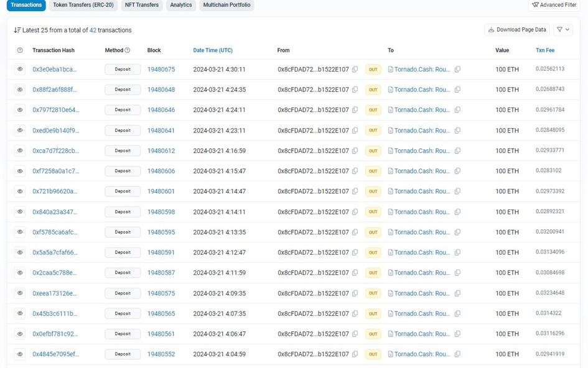Image resolution: width=588 pixels, height=368 pixels.
Task: Click the 2024-03-21 4:09:35 timestamp
Action: 220,293
